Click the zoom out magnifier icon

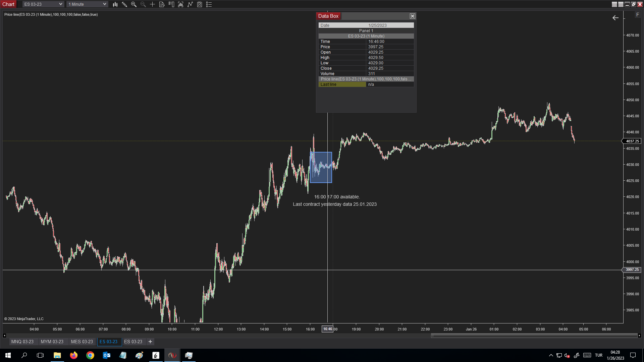[143, 4]
